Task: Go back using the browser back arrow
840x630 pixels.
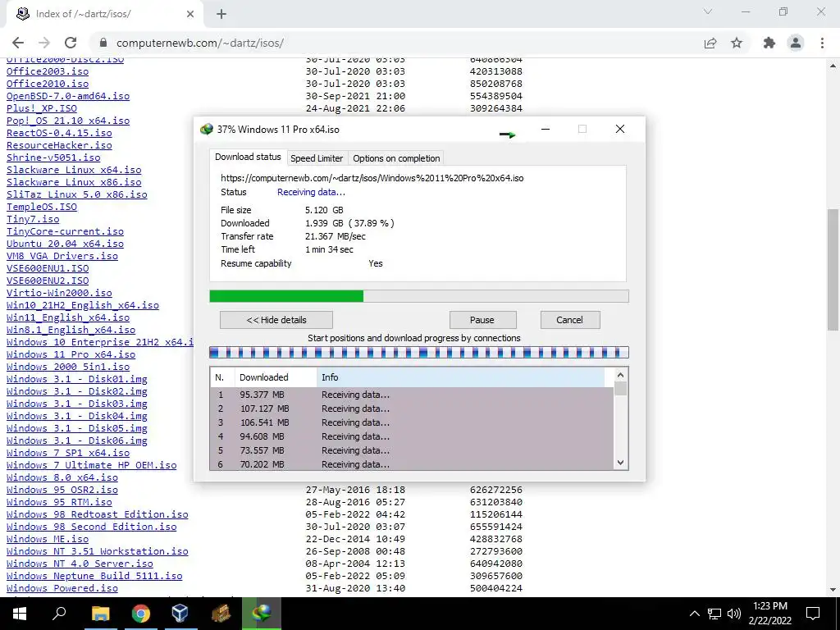Action: click(x=18, y=43)
